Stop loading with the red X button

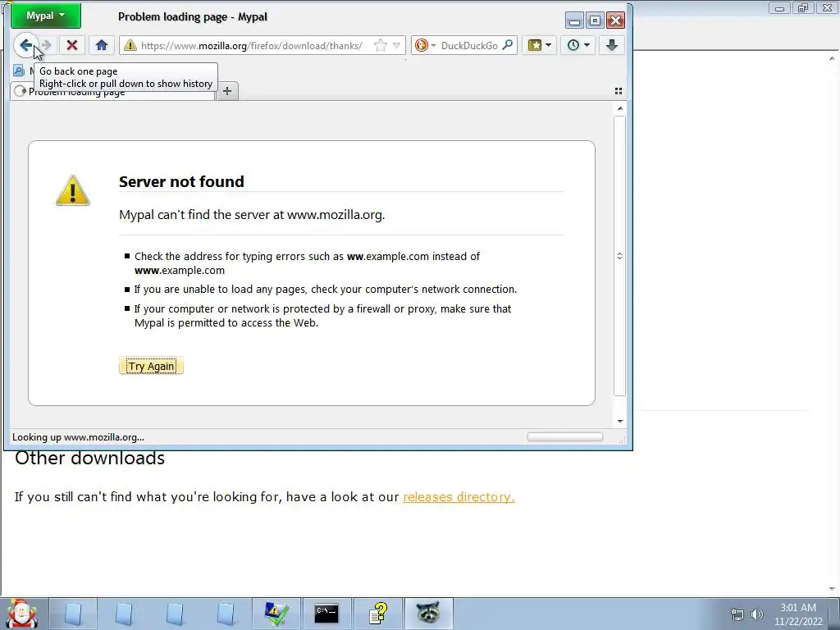coord(72,46)
